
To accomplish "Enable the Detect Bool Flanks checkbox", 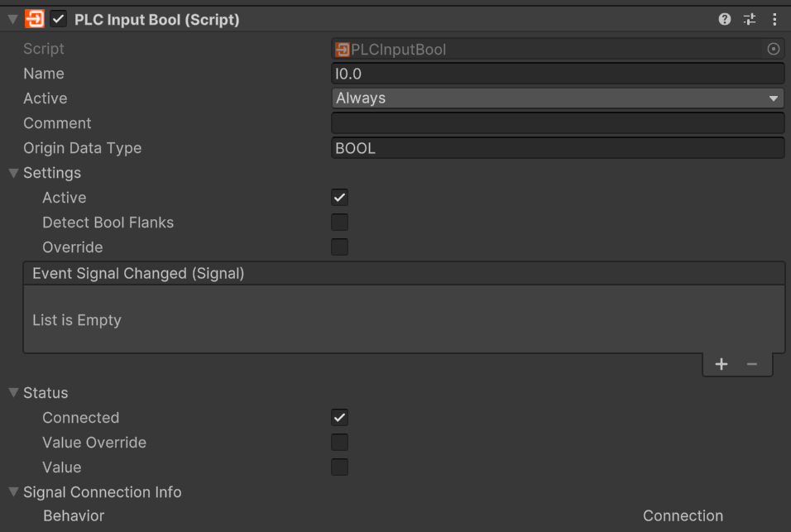I will pos(339,223).
